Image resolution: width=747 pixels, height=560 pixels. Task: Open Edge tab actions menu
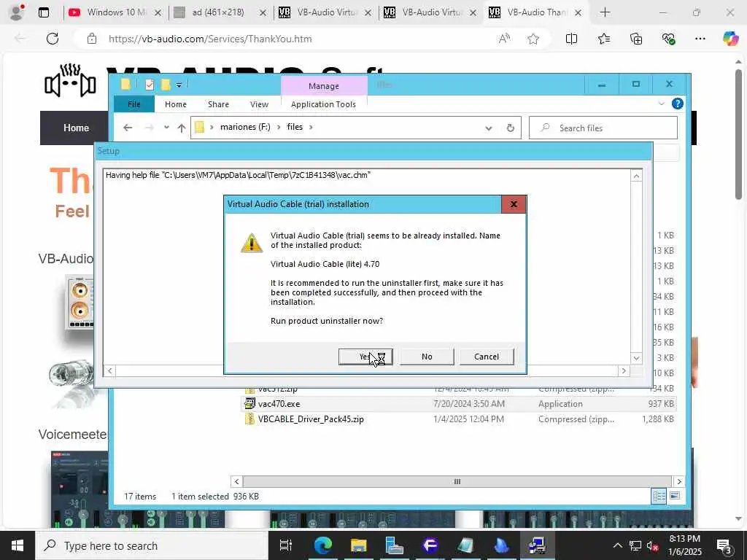tap(43, 12)
